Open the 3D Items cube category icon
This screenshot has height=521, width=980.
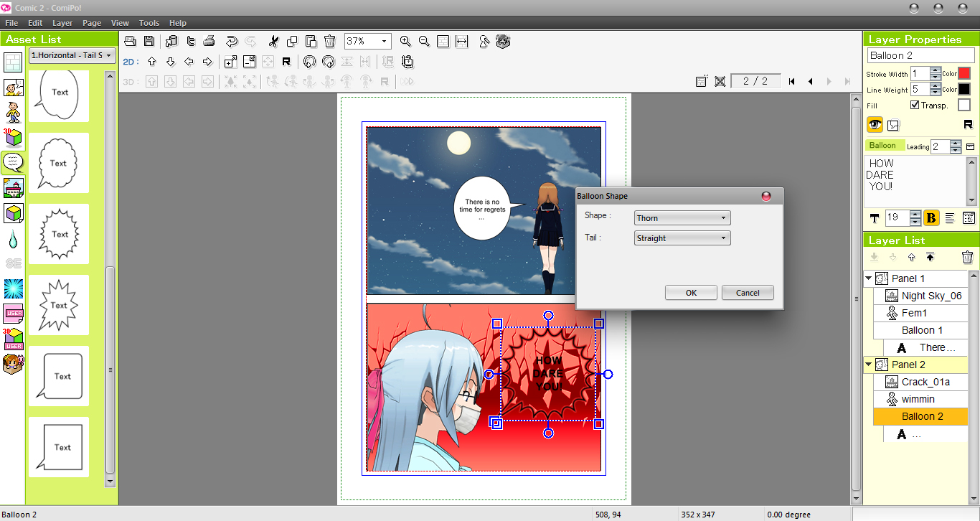[x=11, y=212]
